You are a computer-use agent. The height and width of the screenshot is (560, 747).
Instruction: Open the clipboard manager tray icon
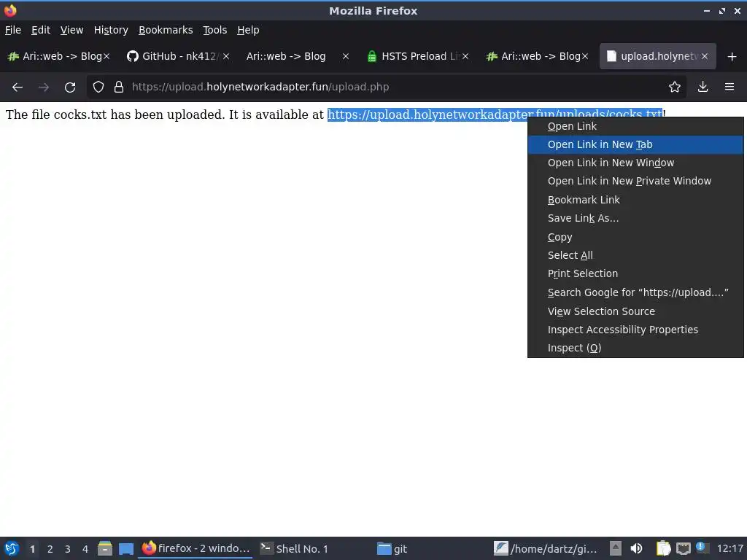coord(663,548)
